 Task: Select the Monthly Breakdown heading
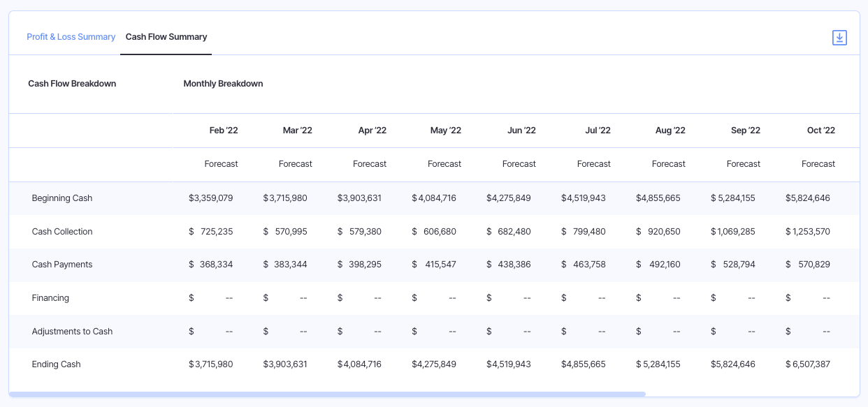[x=224, y=83]
